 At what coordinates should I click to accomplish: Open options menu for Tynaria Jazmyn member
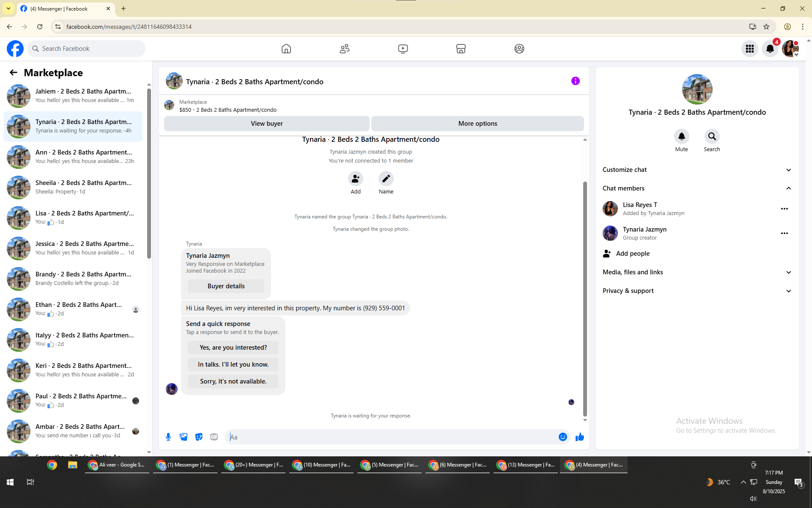click(x=784, y=233)
